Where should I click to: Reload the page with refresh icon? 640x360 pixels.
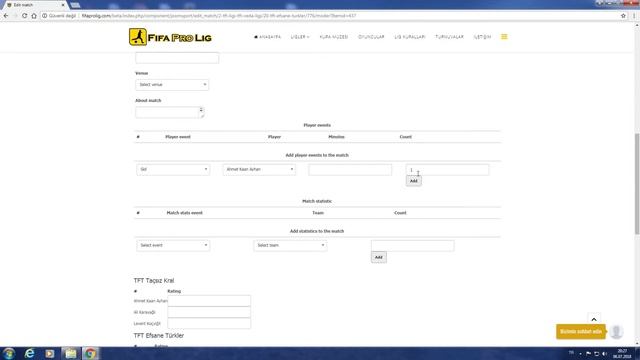pyautogui.click(x=24, y=16)
